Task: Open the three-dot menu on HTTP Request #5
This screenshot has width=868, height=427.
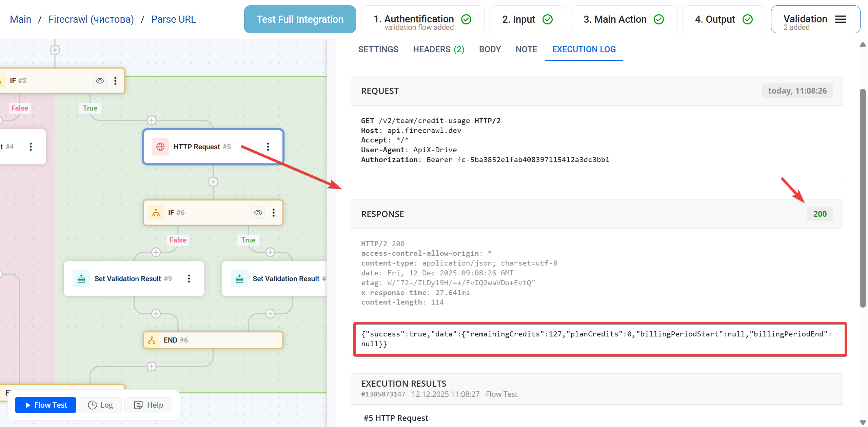Action: pyautogui.click(x=268, y=147)
